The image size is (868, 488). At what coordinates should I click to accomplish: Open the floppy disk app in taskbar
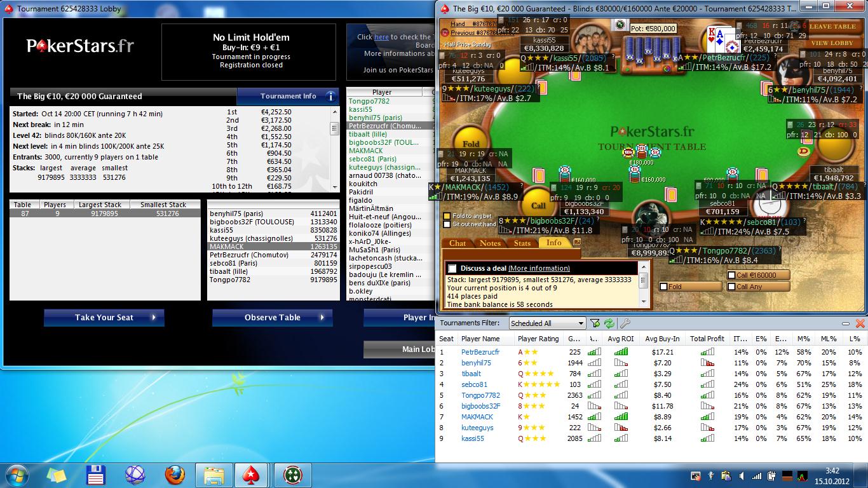pyautogui.click(x=95, y=475)
